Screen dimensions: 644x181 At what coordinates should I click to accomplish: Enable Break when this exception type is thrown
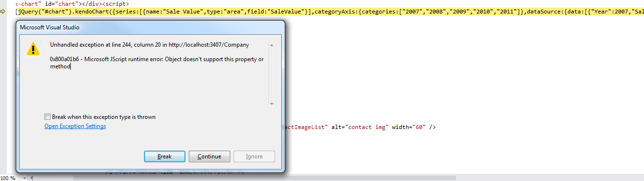(x=47, y=117)
